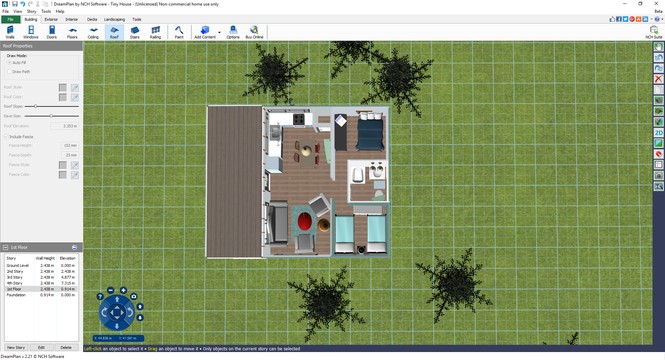Switch to the Landscaping tab
This screenshot has height=360, width=665.
coord(115,20)
